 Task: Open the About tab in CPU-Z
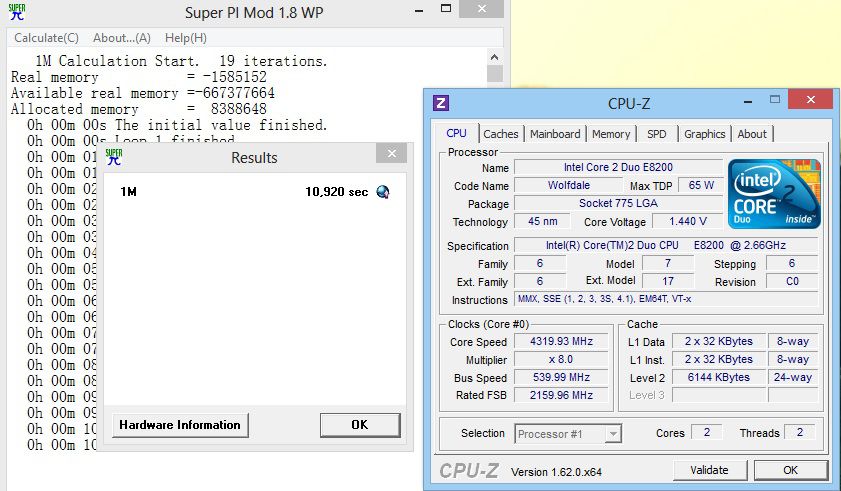[x=752, y=134]
